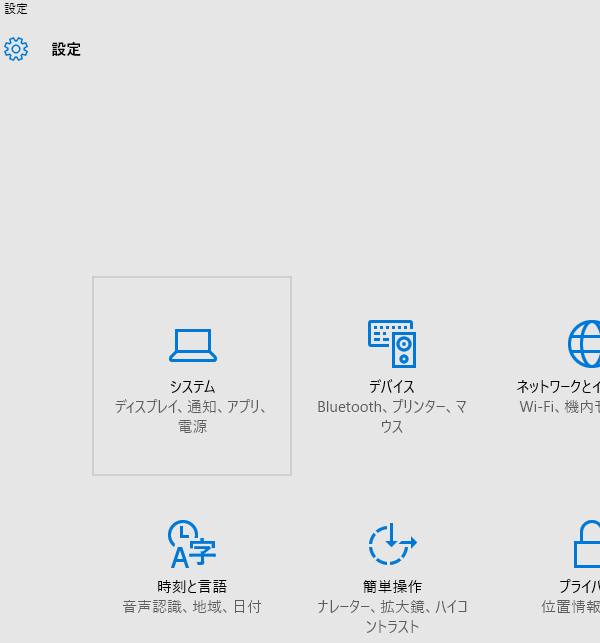Viewport: 600px width, 643px height.
Task: Open システム via the laptop icon
Action: click(x=192, y=345)
